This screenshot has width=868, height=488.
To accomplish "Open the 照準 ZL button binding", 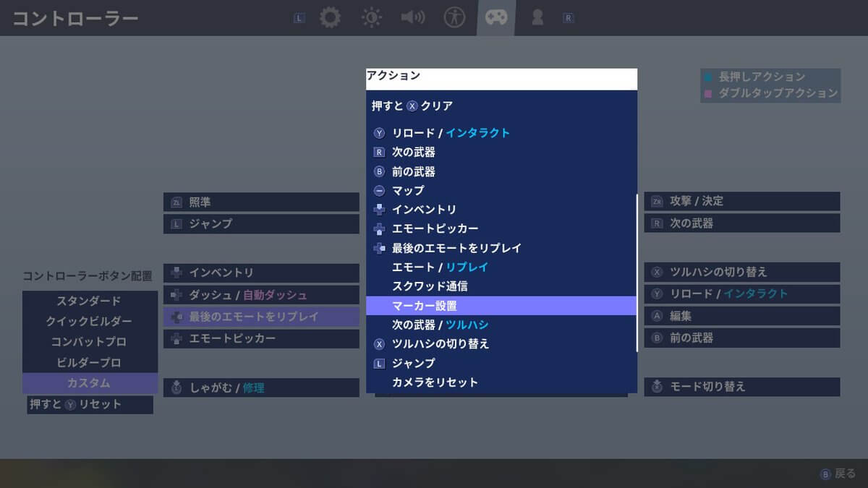I will 261,202.
